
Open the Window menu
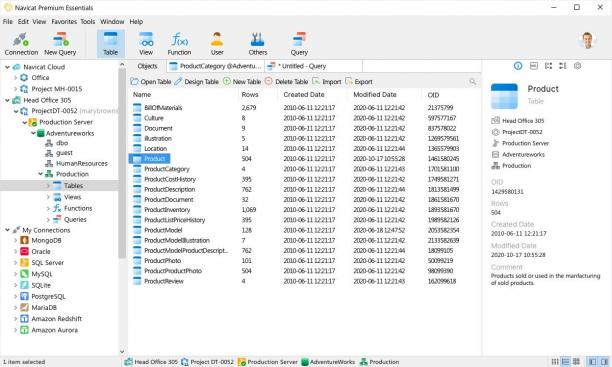112,21
